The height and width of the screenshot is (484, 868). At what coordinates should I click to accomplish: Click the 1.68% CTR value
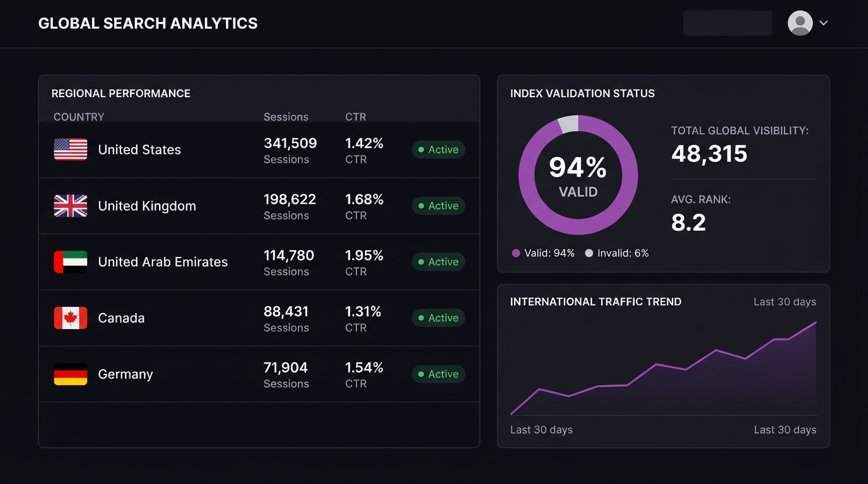click(x=364, y=199)
